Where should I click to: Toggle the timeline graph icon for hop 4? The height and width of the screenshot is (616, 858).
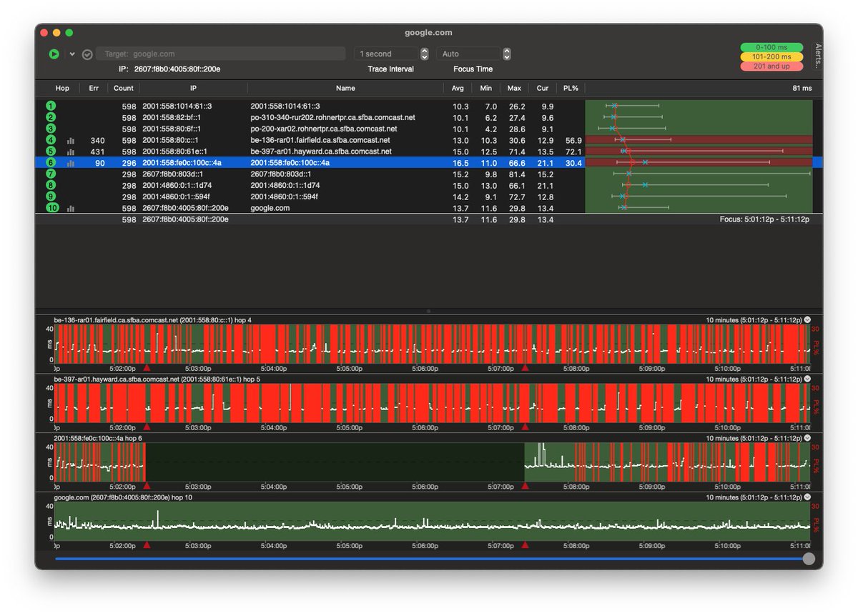pos(71,141)
